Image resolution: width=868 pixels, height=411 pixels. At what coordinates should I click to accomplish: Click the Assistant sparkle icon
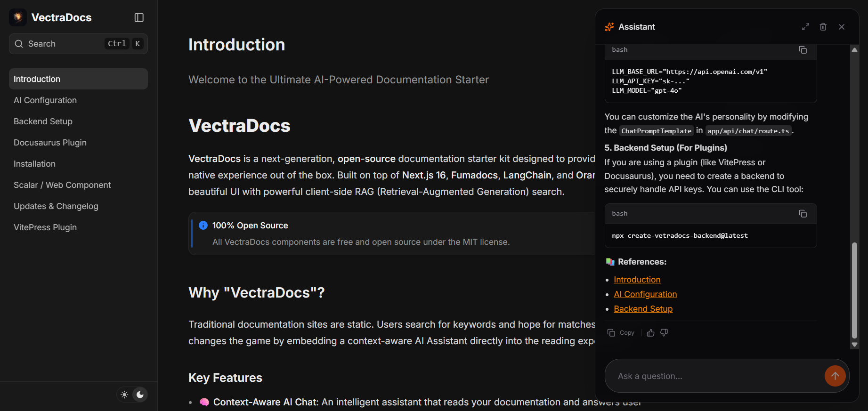pyautogui.click(x=609, y=27)
